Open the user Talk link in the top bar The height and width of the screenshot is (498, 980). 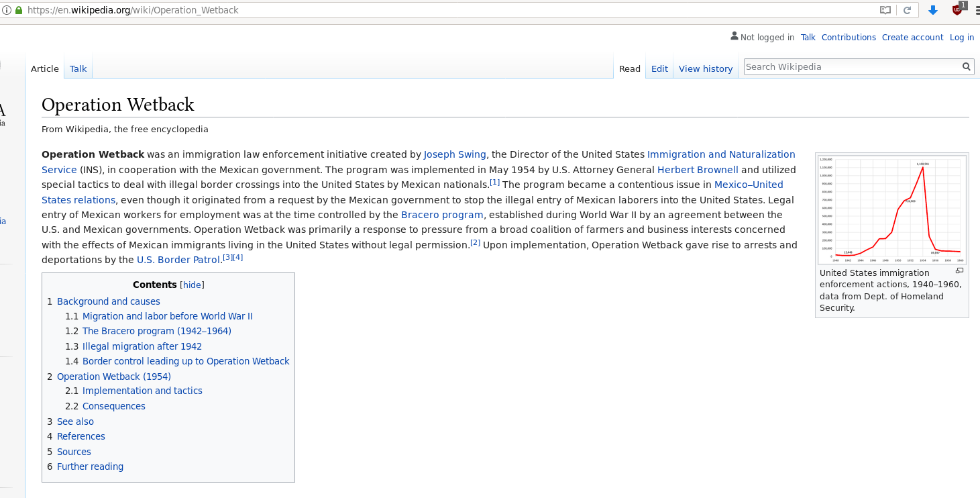click(808, 38)
